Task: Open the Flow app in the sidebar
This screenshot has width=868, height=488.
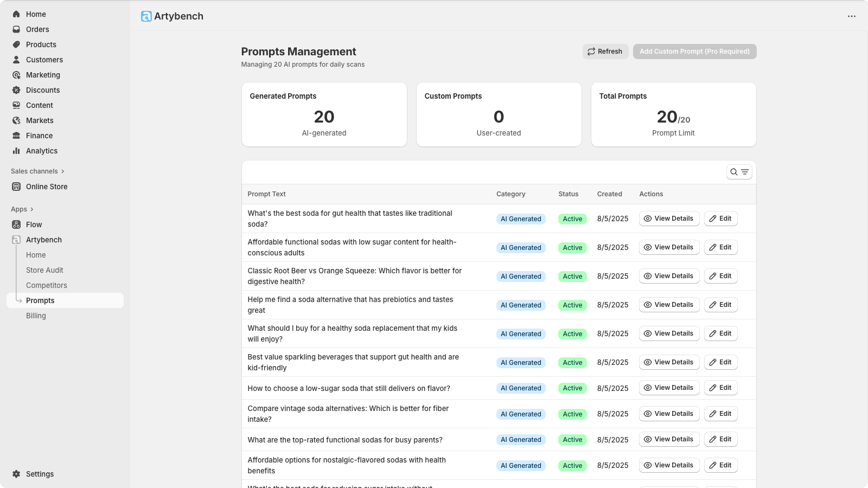Action: point(34,224)
